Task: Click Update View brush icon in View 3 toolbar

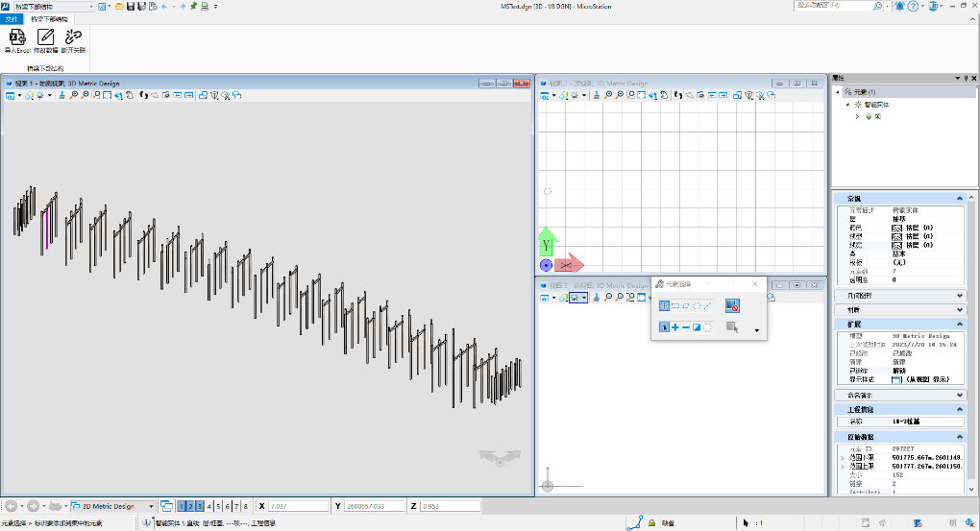Action: click(597, 298)
